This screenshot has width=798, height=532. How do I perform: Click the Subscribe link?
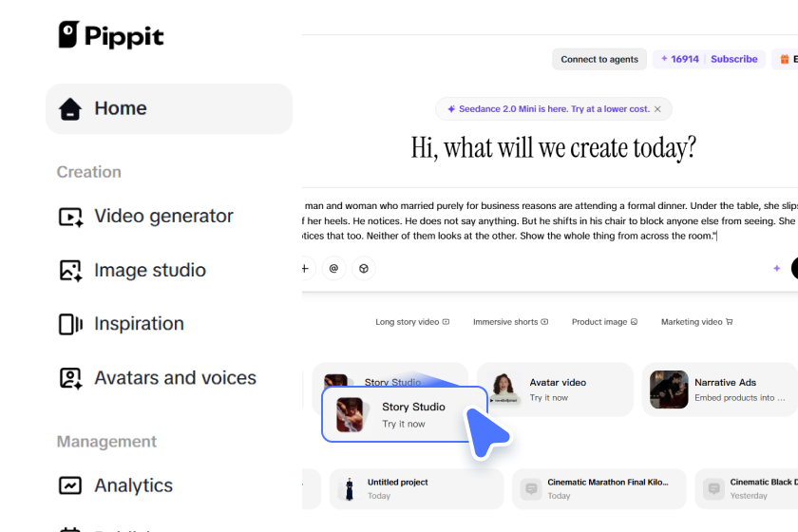point(733,59)
